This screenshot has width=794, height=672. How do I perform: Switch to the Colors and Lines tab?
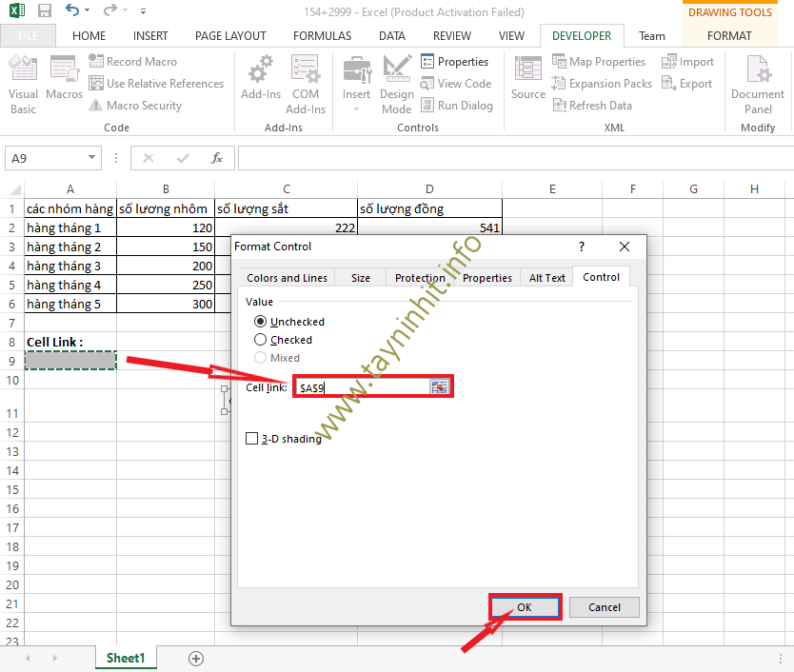(287, 278)
